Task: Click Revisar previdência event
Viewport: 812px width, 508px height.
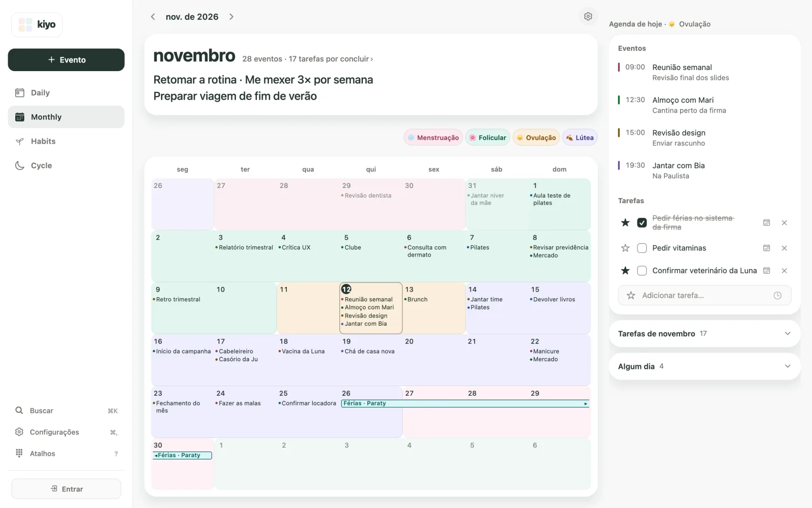Action: 559,247
